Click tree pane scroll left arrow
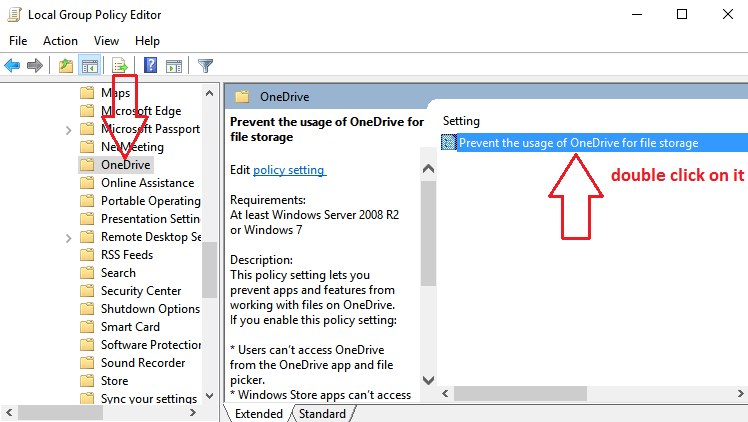Screen dimensions: 748x422 [x=9, y=412]
